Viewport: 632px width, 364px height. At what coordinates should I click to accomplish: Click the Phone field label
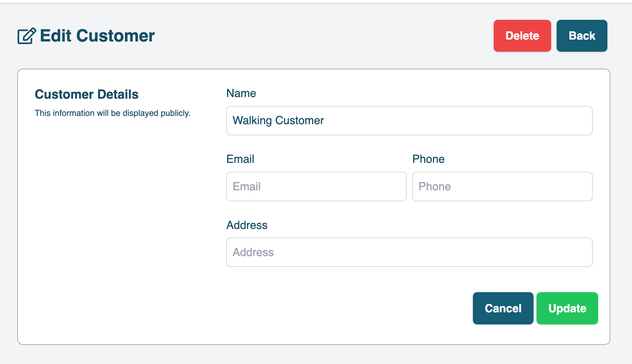click(x=428, y=159)
